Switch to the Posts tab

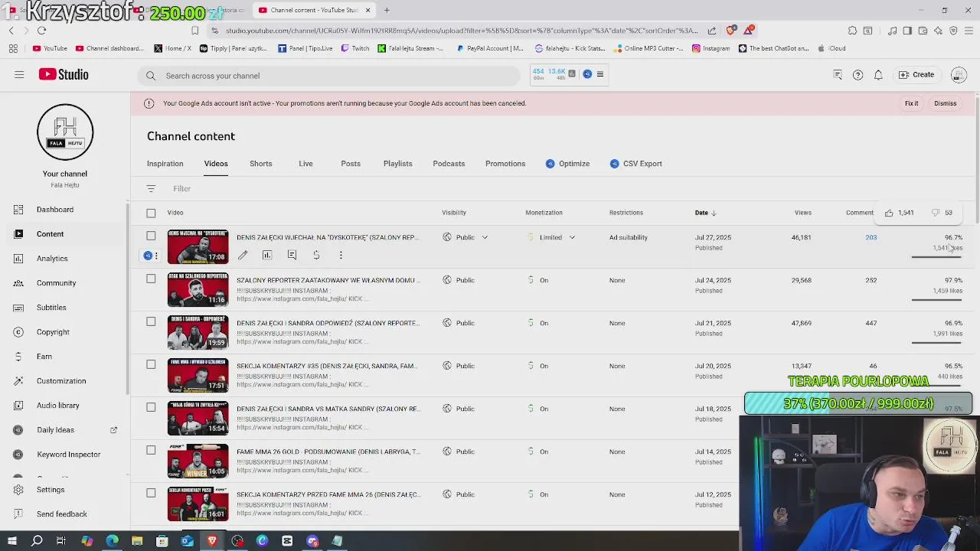click(x=351, y=164)
